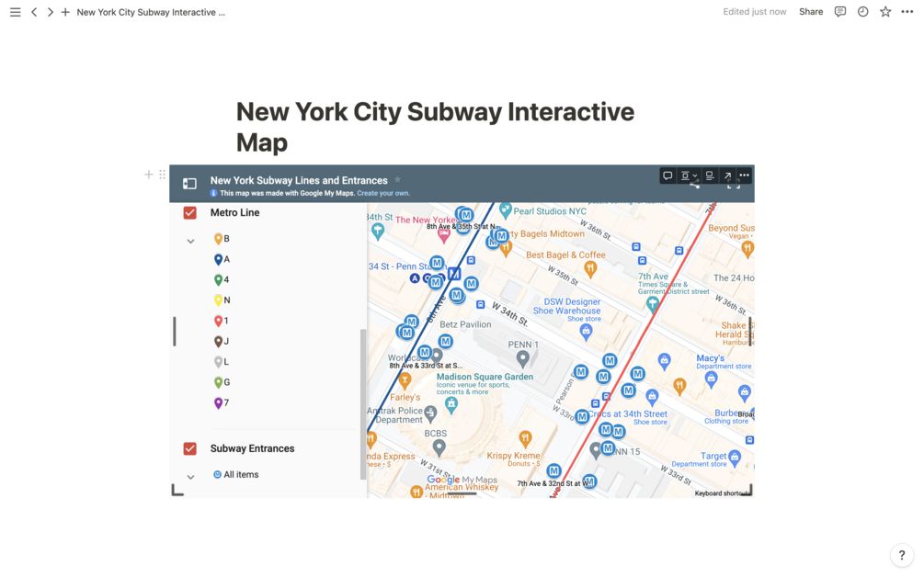Click the Google My Maps logo

tap(462, 480)
